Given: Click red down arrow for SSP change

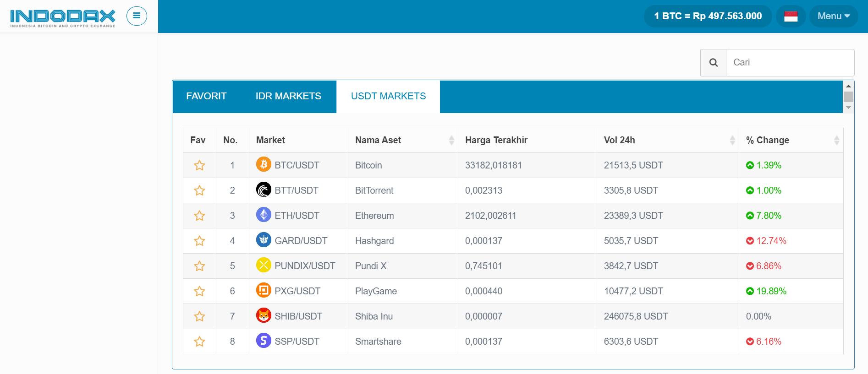Looking at the screenshot, I should 750,341.
